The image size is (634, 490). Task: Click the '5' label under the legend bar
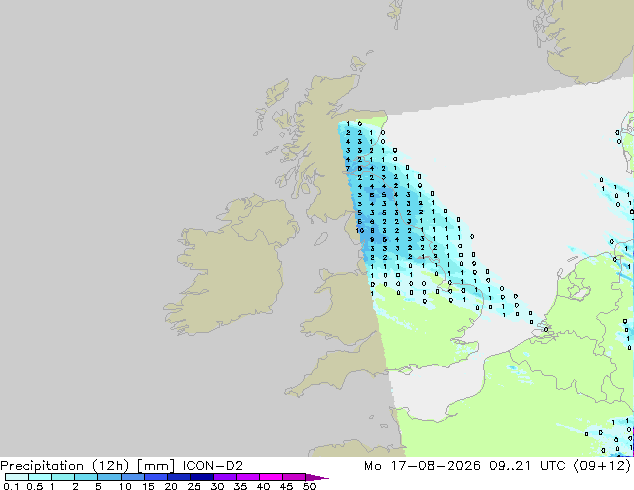pos(98,486)
